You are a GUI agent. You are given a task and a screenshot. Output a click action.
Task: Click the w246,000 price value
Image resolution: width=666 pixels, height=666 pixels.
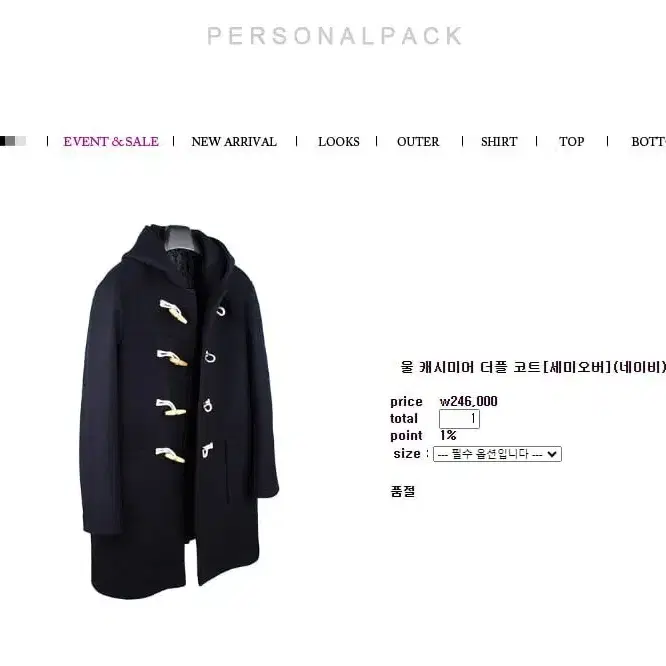(468, 401)
